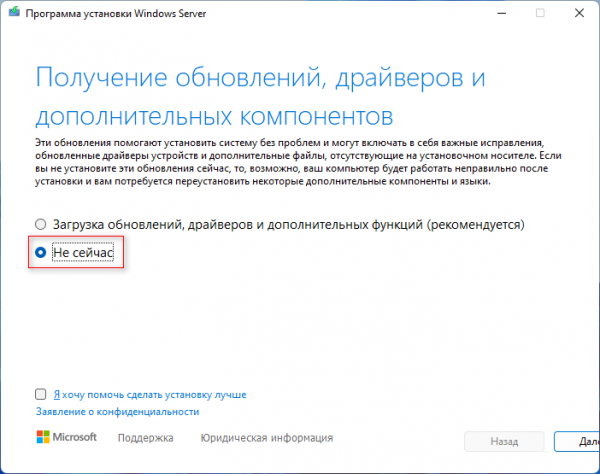Click the "Поддержка" link
Viewport: 600px width, 474px height.
pyautogui.click(x=145, y=438)
